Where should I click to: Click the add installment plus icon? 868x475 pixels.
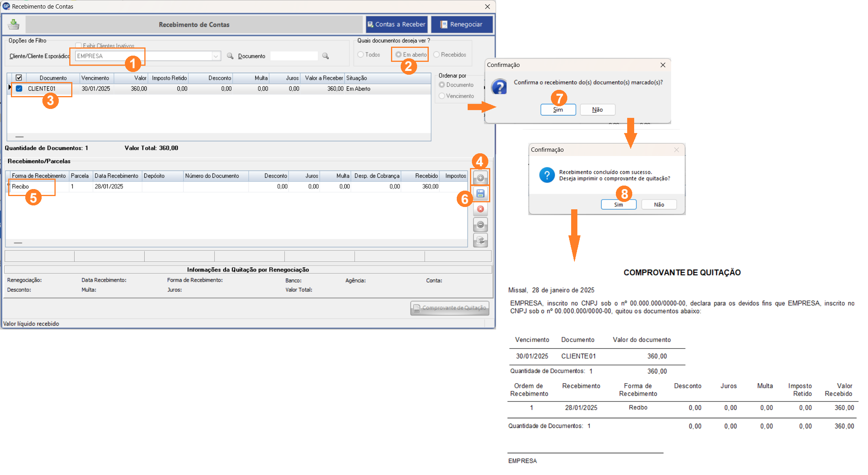[480, 178]
